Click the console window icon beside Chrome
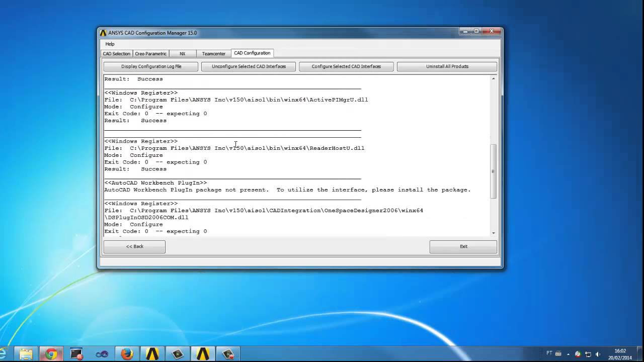Screen dimensions: 644x362 tap(76, 354)
